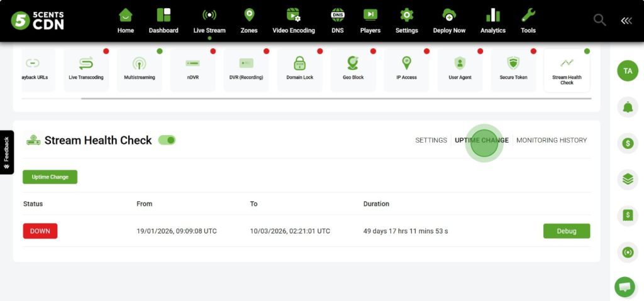Open the nDVR feature tile
The height and width of the screenshot is (301, 644).
192,70
